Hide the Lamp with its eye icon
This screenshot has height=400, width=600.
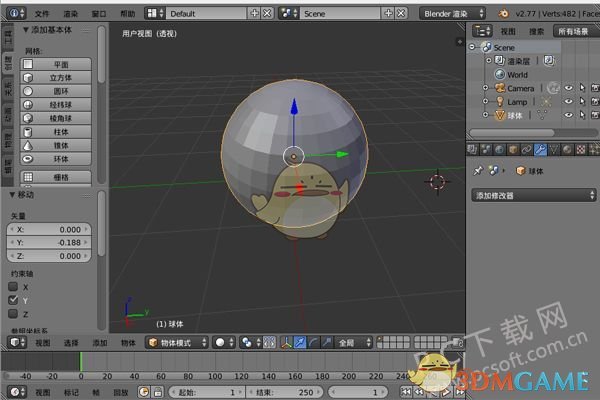tap(569, 101)
